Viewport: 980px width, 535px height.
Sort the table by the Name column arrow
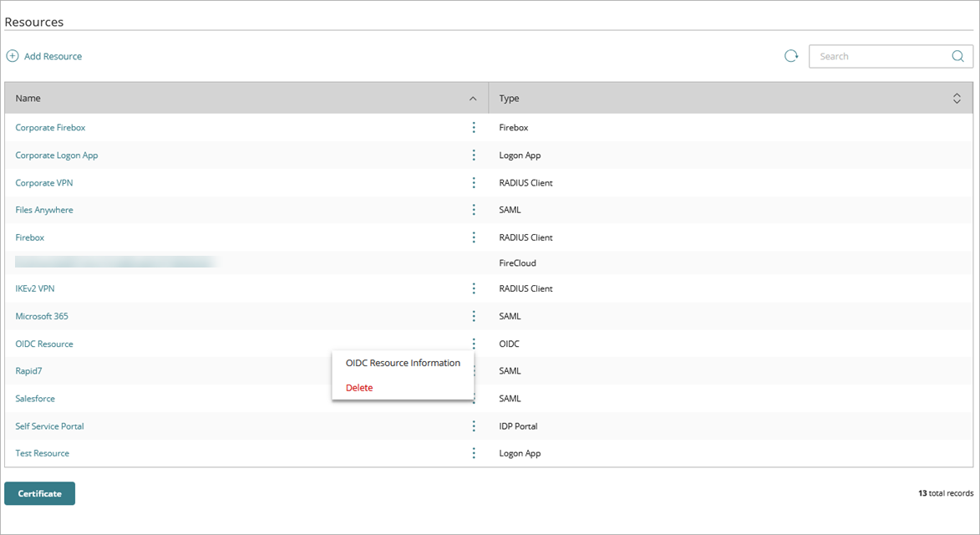[x=473, y=99]
